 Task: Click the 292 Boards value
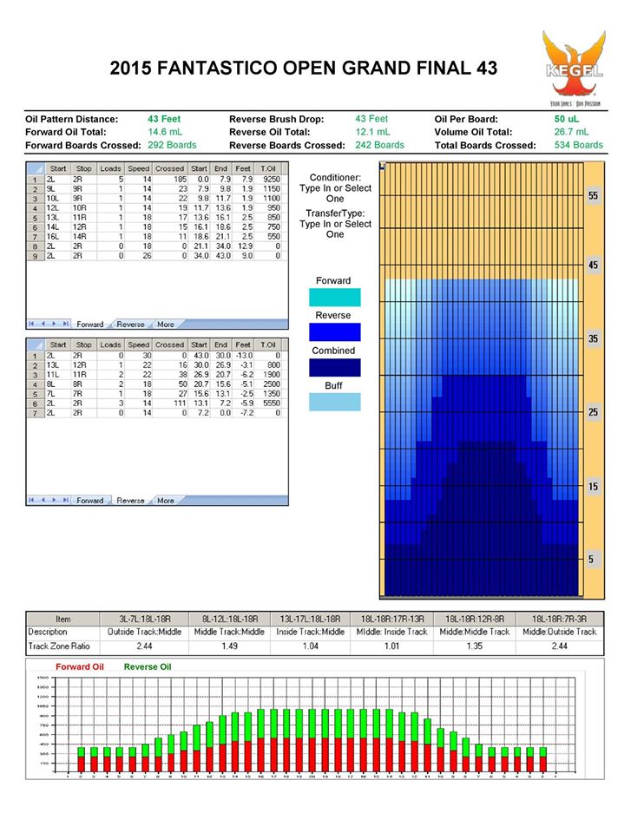click(x=172, y=145)
